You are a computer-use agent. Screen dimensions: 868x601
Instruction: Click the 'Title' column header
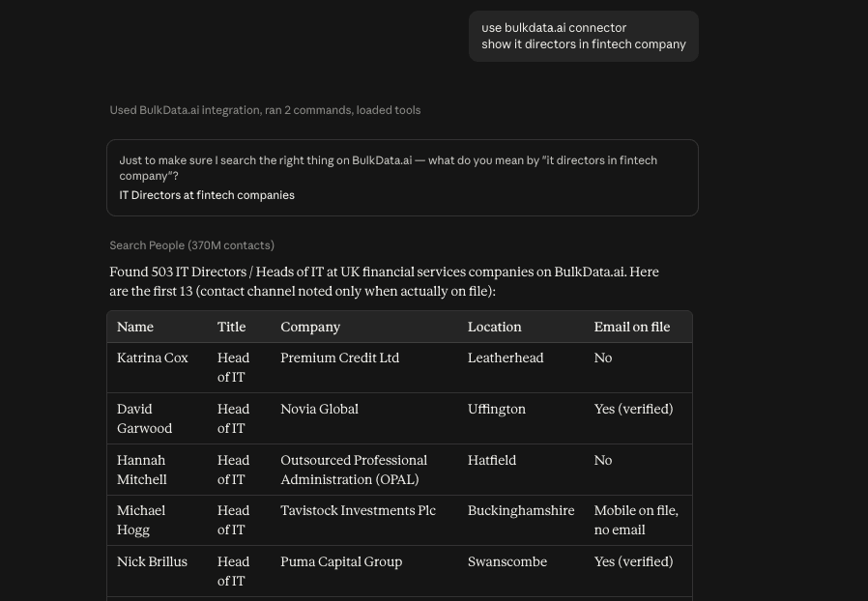point(231,327)
